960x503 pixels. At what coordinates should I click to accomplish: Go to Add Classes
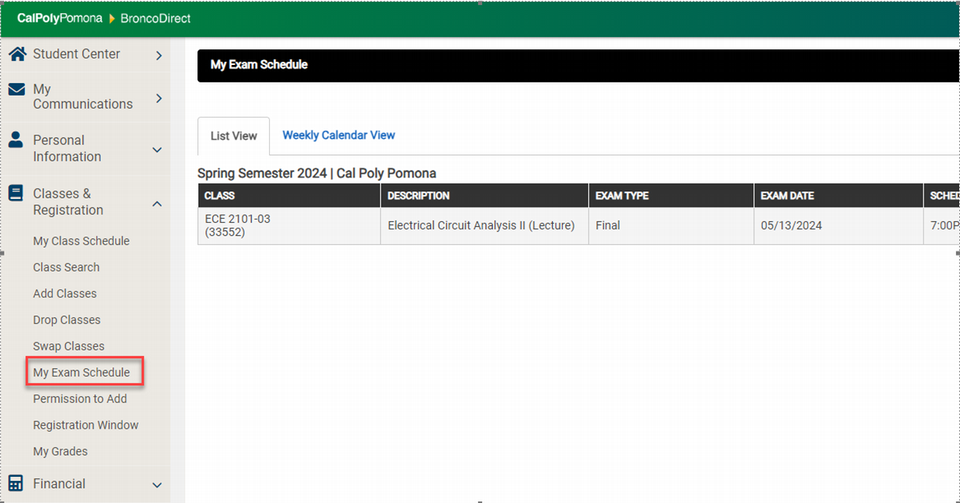tap(65, 294)
